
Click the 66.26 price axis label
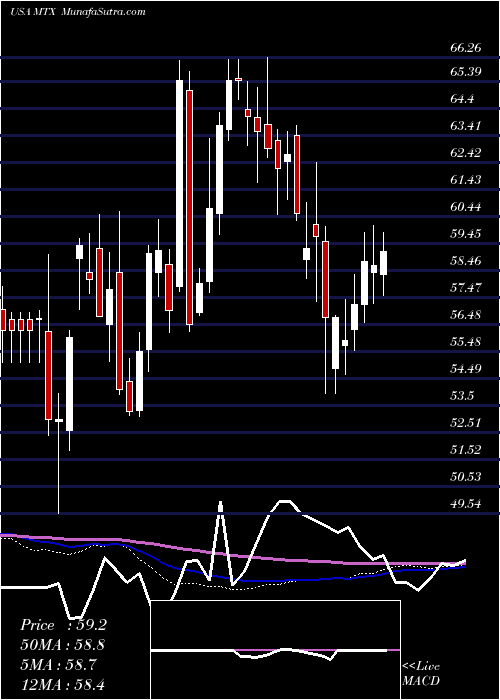point(466,48)
